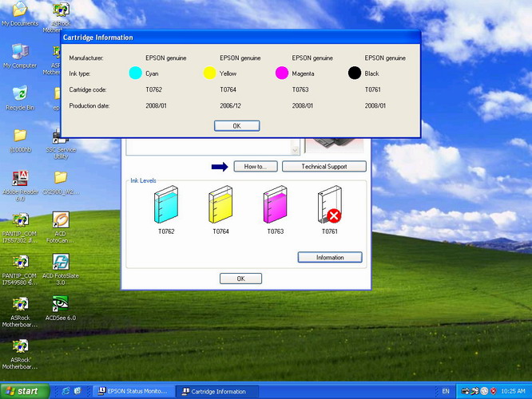Click the Magenta ink type label
532x399 pixels.
pos(303,73)
